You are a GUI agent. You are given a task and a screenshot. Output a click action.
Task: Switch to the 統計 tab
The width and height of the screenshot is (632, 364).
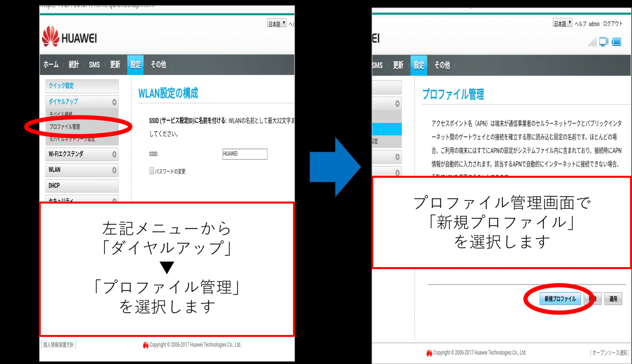click(x=74, y=64)
